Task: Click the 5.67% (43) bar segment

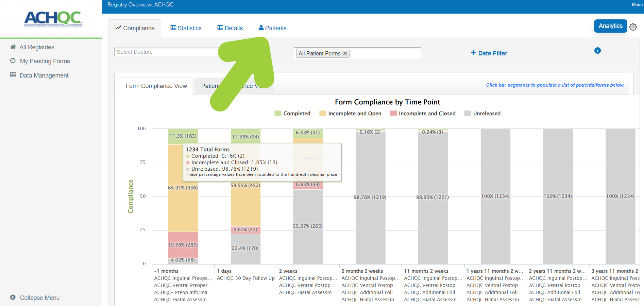Action: (x=245, y=230)
